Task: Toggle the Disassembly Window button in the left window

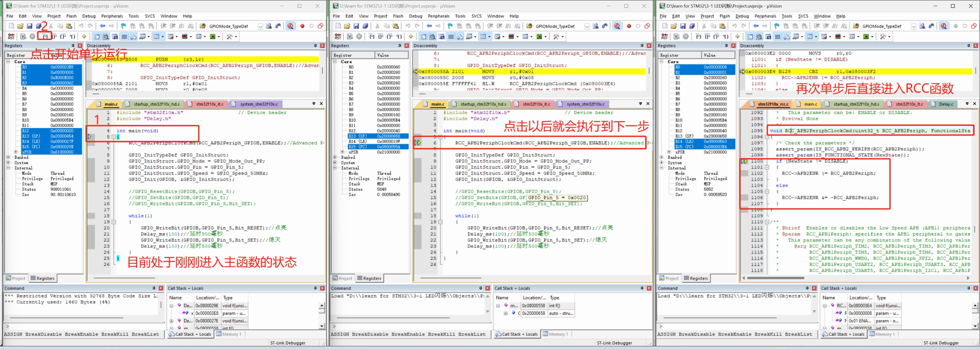Action: click(x=106, y=36)
